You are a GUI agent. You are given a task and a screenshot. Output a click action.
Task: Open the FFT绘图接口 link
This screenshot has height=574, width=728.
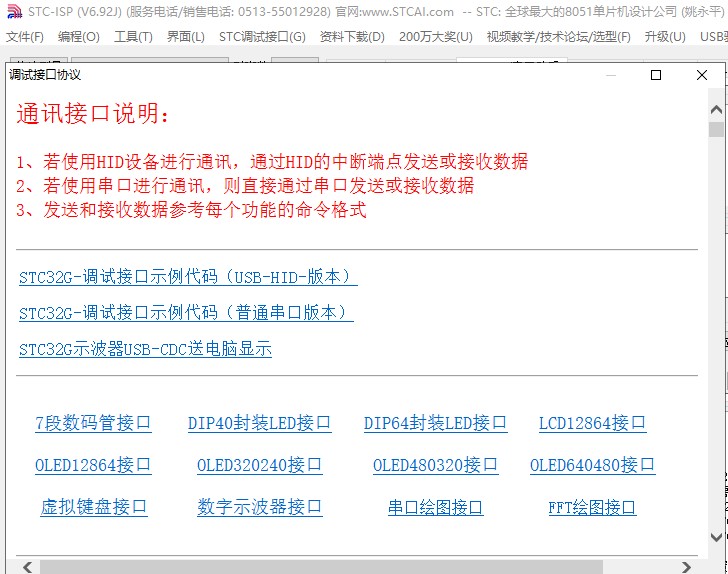(x=592, y=507)
